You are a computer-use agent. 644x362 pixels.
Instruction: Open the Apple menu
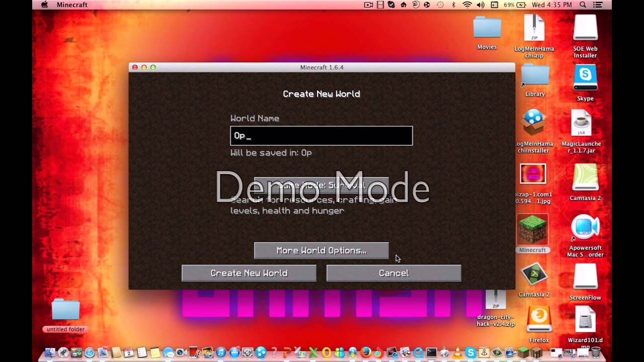coord(44,5)
